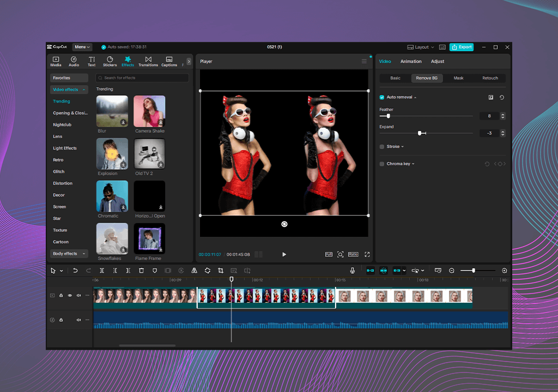The width and height of the screenshot is (558, 392).
Task: Click the microphone Record voiceover icon
Action: click(353, 271)
